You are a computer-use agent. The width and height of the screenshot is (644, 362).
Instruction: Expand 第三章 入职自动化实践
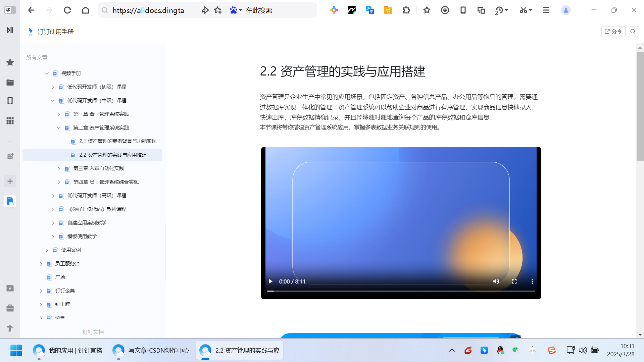[x=59, y=168]
